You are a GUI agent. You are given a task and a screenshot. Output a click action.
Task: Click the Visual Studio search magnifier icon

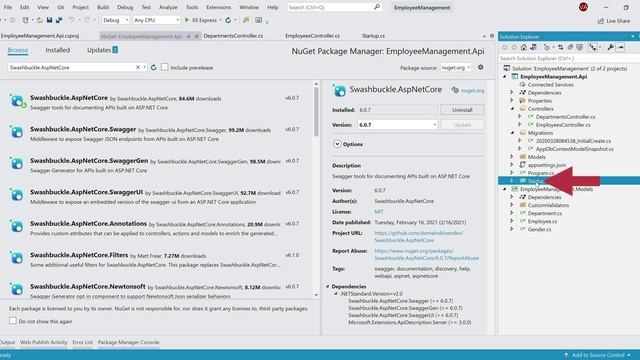(377, 7)
